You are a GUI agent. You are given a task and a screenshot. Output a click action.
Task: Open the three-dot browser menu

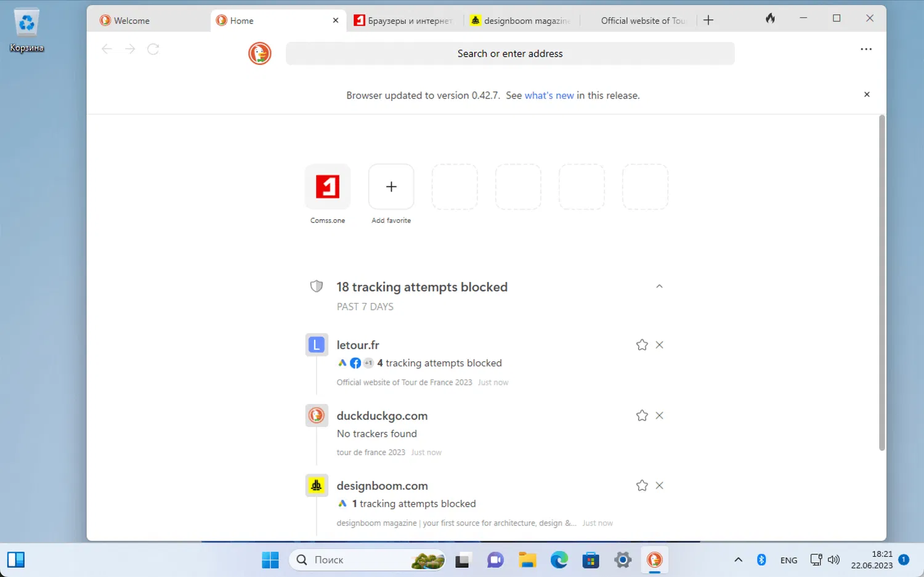click(866, 49)
